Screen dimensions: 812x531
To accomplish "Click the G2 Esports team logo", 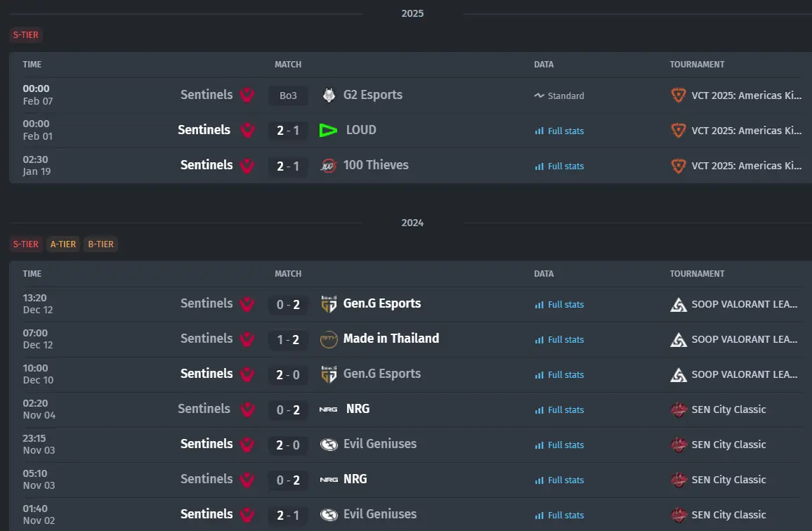I will pyautogui.click(x=329, y=96).
